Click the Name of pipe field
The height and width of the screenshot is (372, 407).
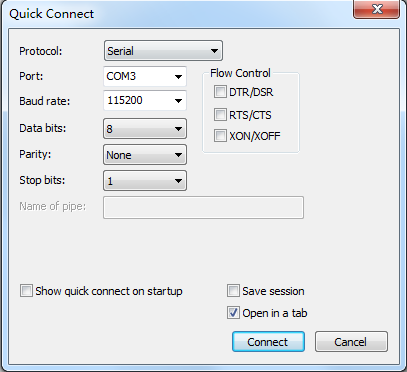click(x=203, y=207)
